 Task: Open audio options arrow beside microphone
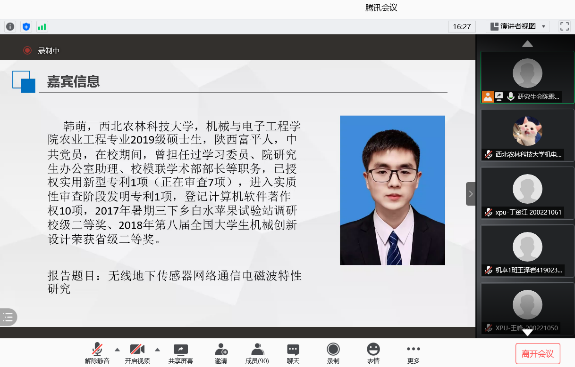tap(117, 350)
